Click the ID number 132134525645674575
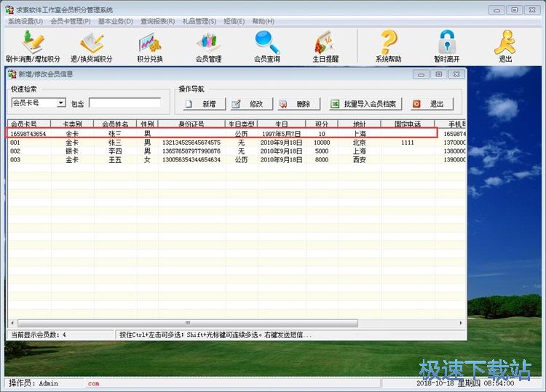This screenshot has height=392, width=546. click(x=191, y=143)
